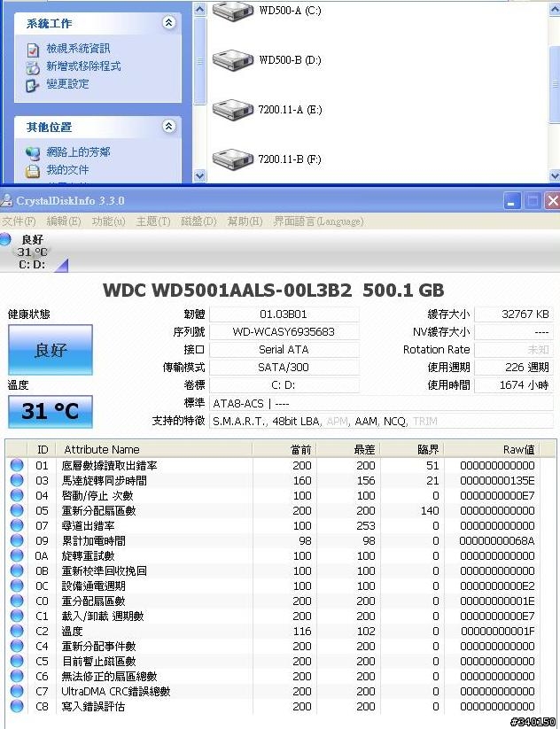Click the 當前 column header

tap(284, 450)
